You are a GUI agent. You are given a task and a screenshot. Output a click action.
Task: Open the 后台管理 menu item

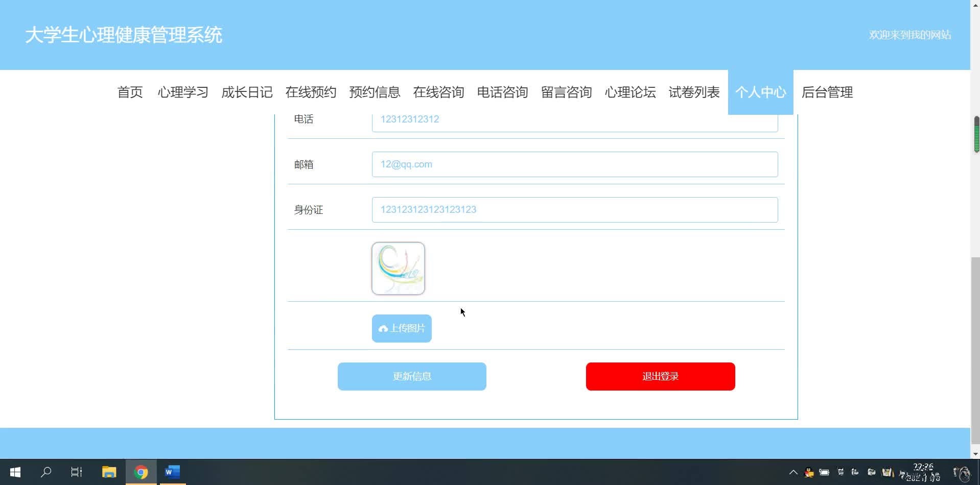[827, 92]
